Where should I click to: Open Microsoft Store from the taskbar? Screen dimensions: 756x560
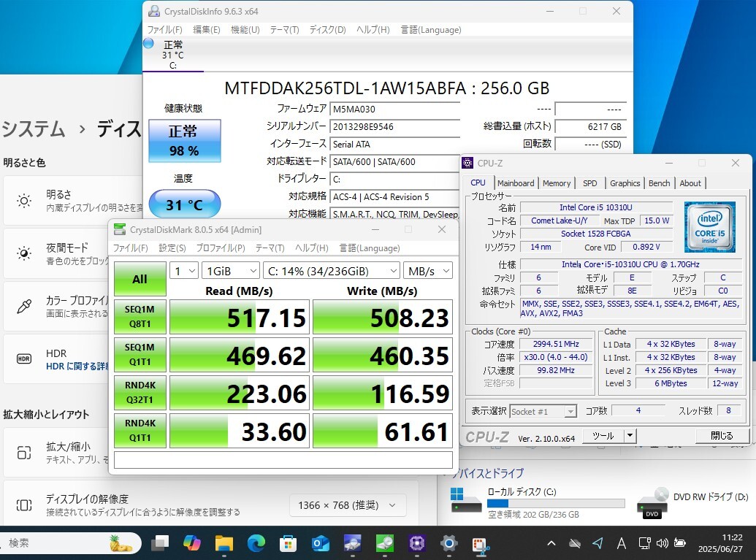tap(288, 543)
